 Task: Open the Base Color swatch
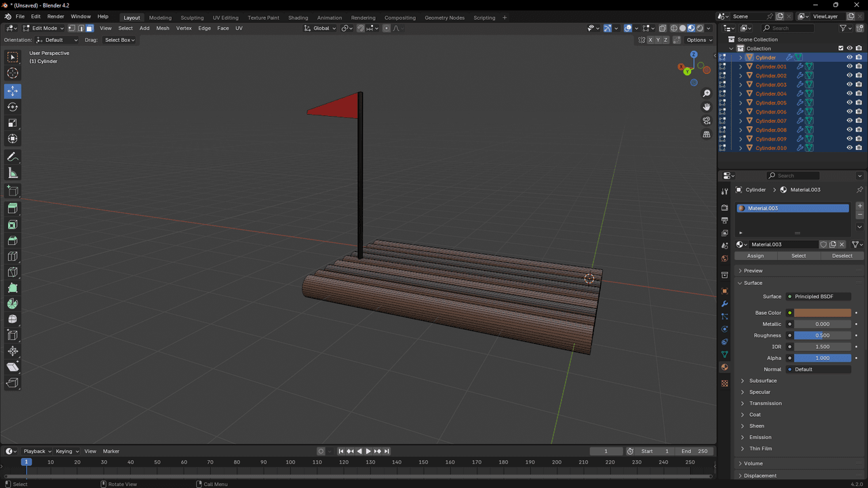point(823,313)
